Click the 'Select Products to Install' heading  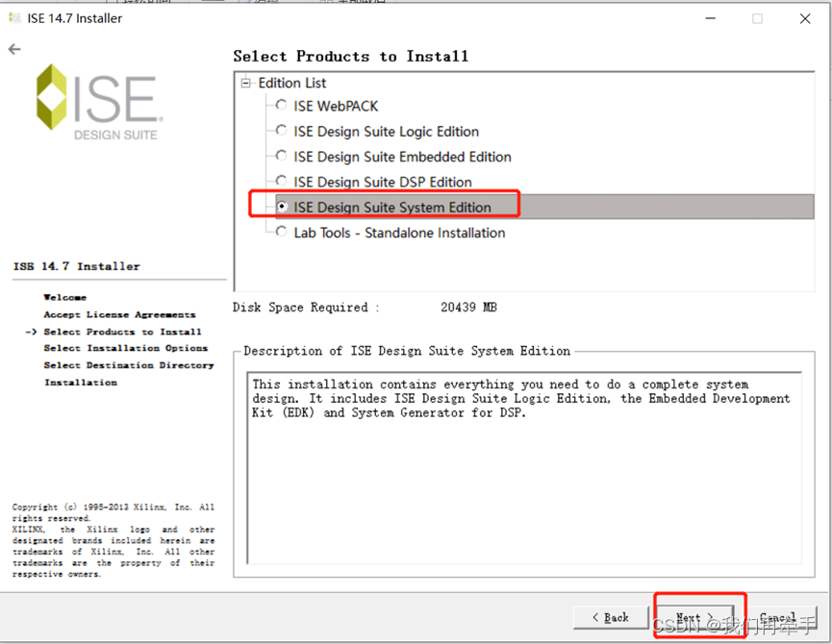pos(351,56)
